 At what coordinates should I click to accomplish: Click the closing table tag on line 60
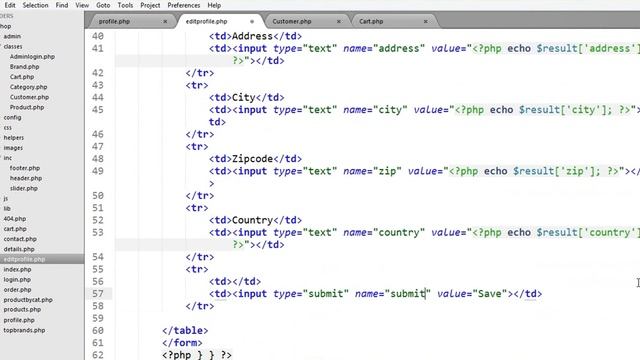[185, 331]
